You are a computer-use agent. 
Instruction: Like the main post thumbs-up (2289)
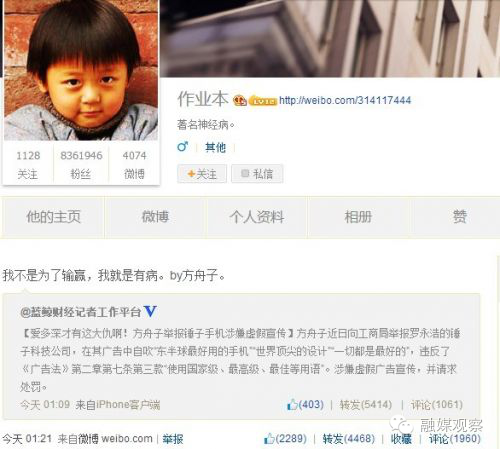point(285,438)
